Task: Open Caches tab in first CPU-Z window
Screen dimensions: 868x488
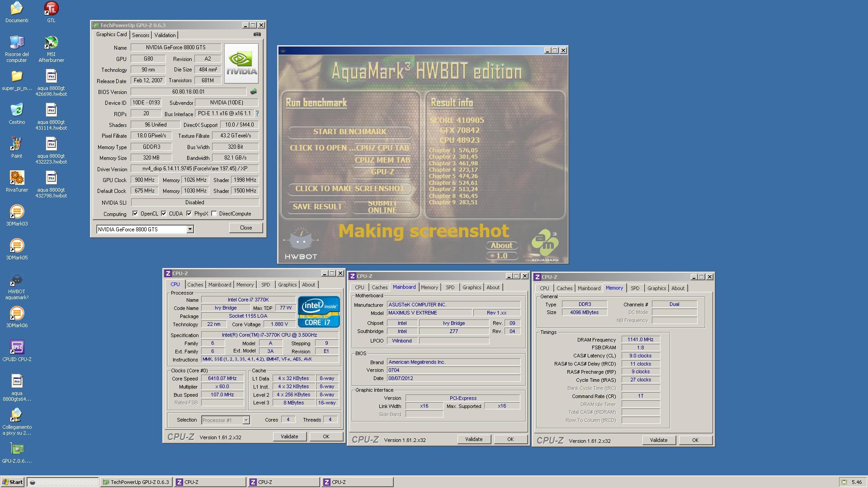Action: (195, 285)
